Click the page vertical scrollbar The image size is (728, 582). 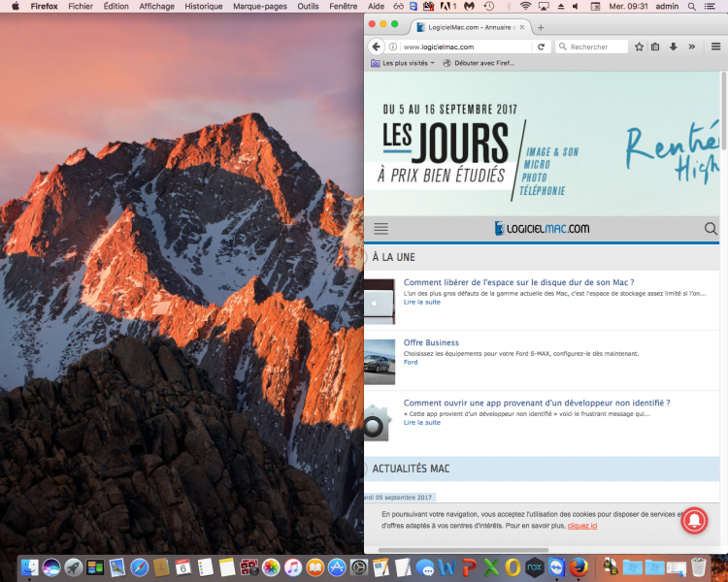pos(724,112)
